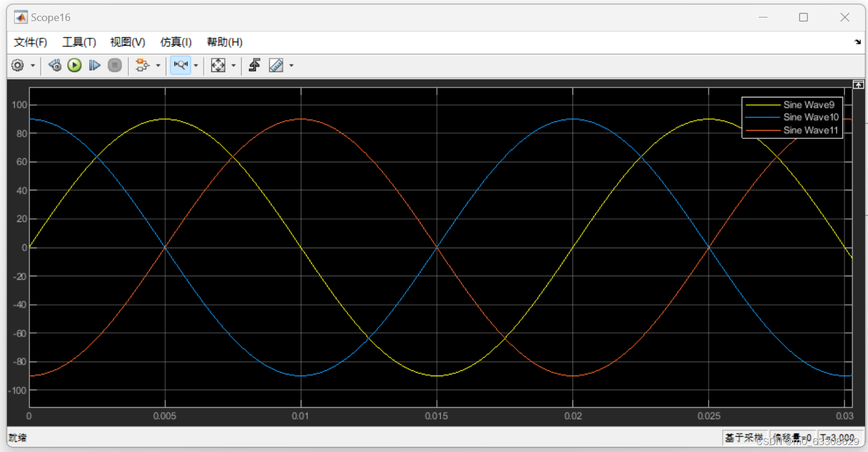Click the step back button
Image resolution: width=868 pixels, height=452 pixels.
(x=55, y=65)
